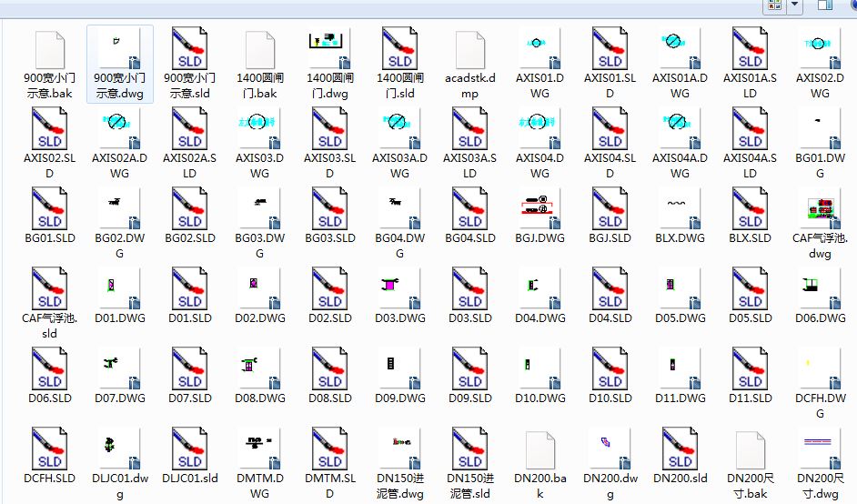Click D01.DWG drawing file
The image size is (857, 504).
pos(120,289)
